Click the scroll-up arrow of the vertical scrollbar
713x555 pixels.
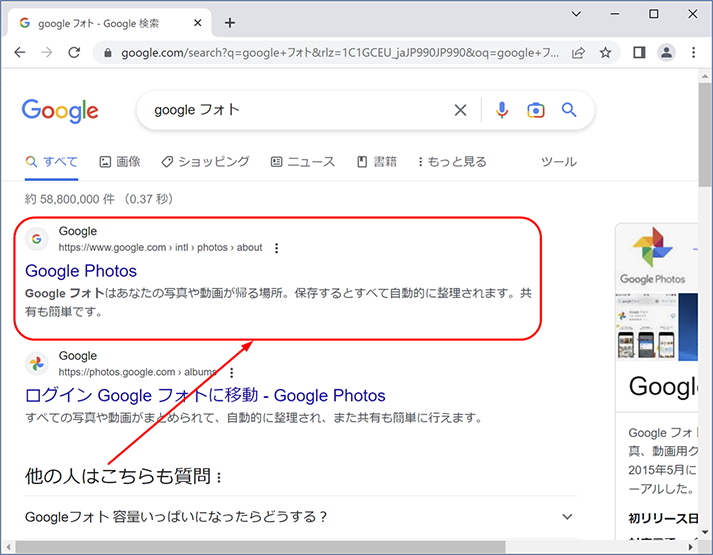click(705, 76)
